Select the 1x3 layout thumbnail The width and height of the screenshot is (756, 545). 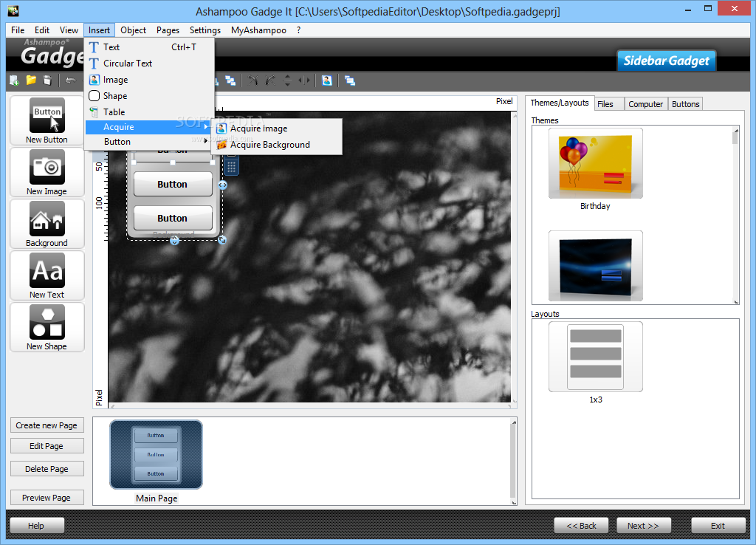(x=596, y=357)
